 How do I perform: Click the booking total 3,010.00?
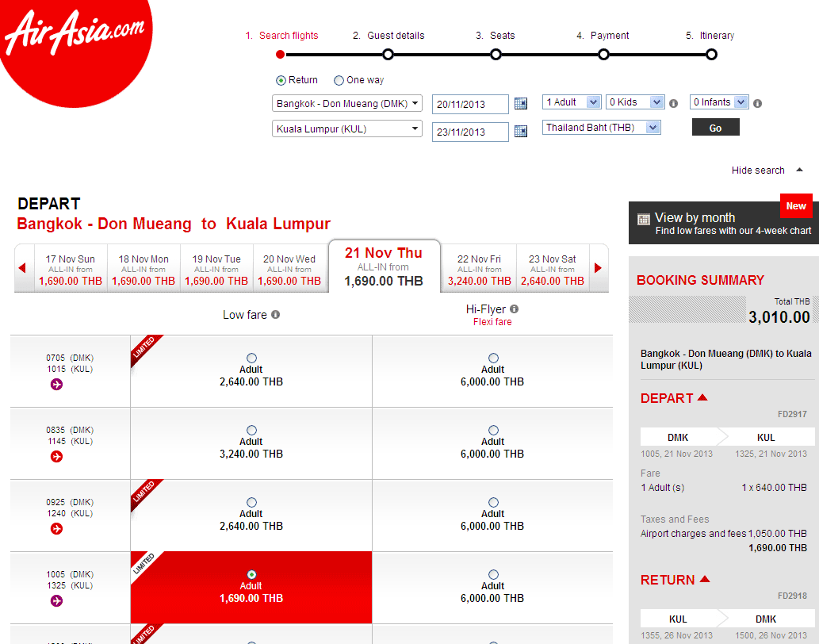click(x=779, y=317)
